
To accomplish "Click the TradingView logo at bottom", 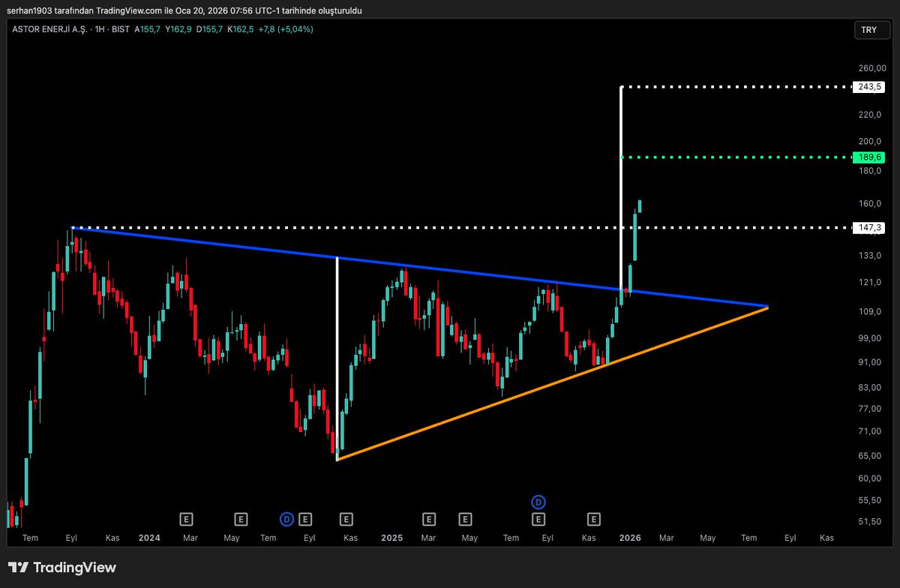I will (62, 568).
